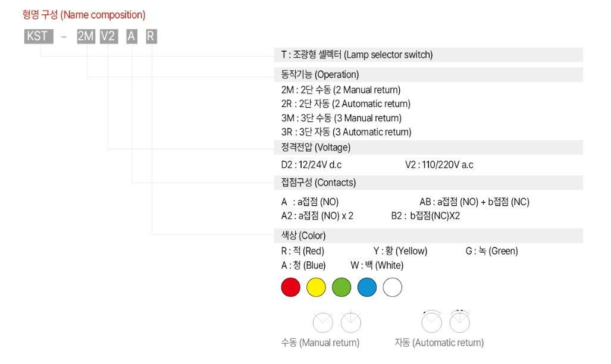Viewport: 611px width, 364px height.
Task: Click the 'Name composition' heading
Action: [x=84, y=15]
